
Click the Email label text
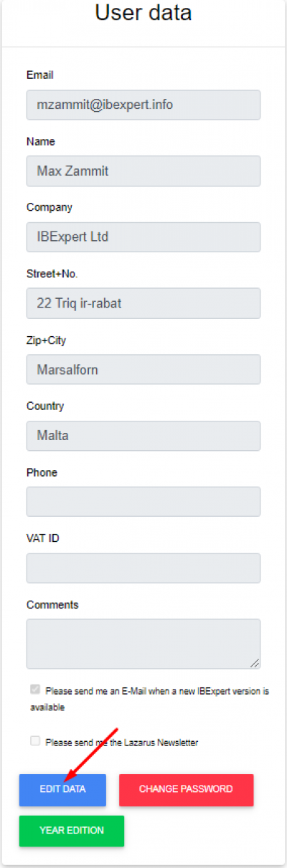point(40,75)
